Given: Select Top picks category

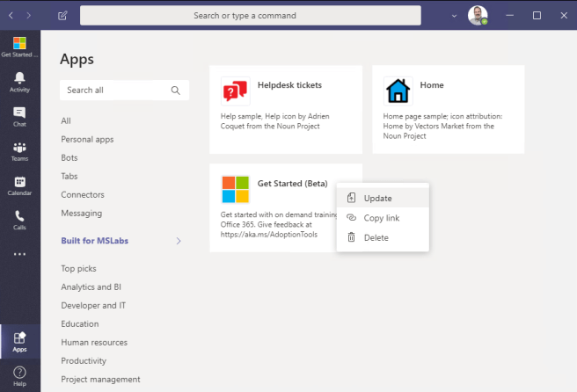Looking at the screenshot, I should [78, 268].
